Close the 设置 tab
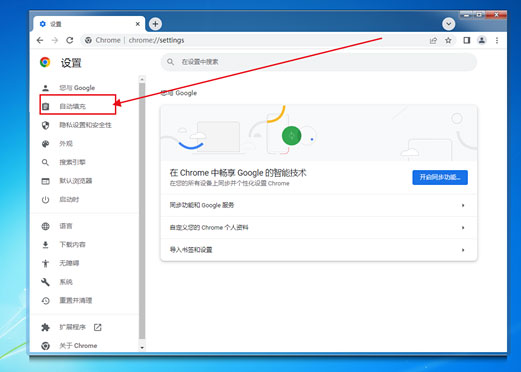 click(138, 24)
